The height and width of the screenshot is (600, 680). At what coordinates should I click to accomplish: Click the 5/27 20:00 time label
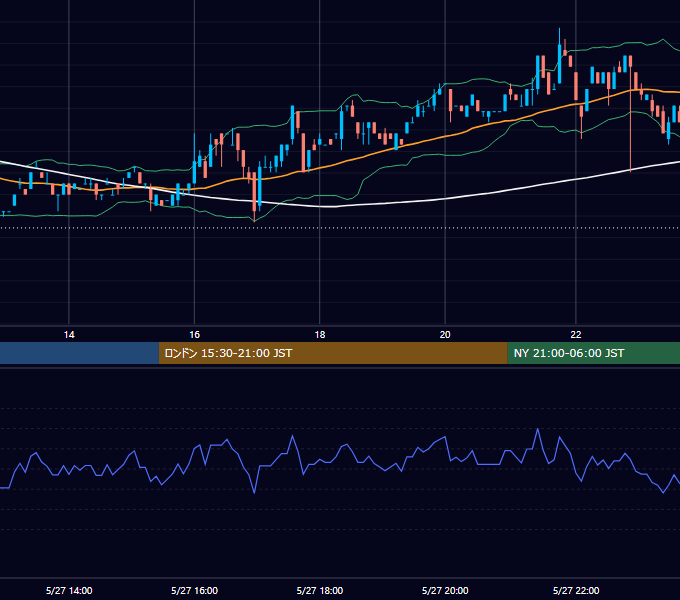445,590
